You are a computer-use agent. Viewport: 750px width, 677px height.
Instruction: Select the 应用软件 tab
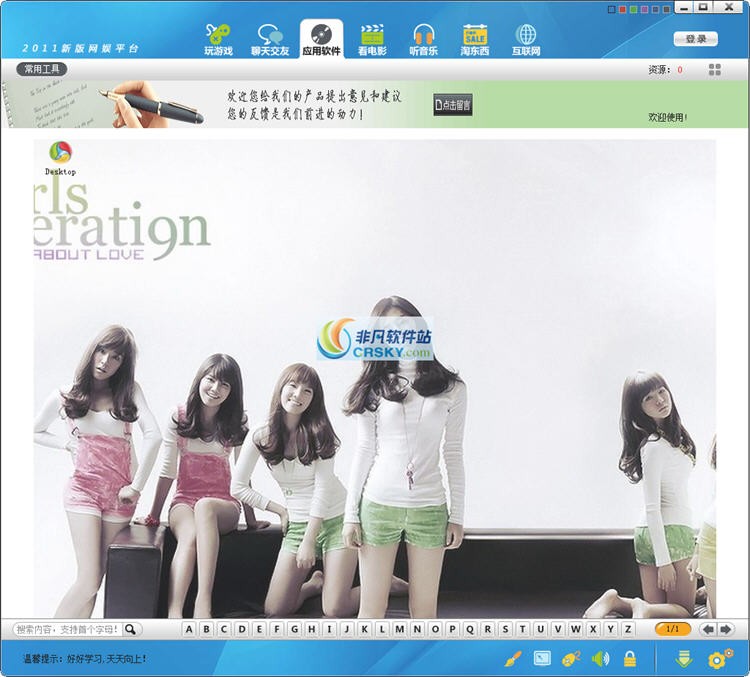pos(321,39)
